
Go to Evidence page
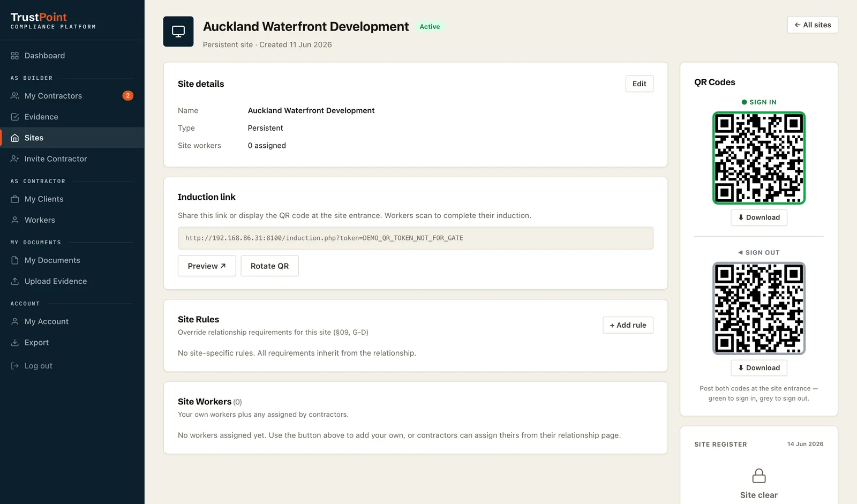(x=72, y=117)
